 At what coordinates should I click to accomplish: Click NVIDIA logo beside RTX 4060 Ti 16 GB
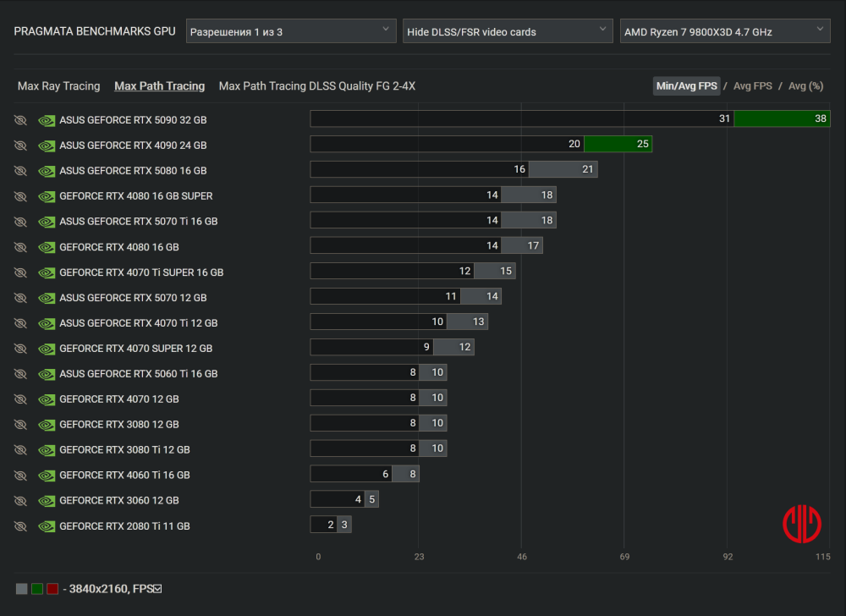pyautogui.click(x=47, y=476)
